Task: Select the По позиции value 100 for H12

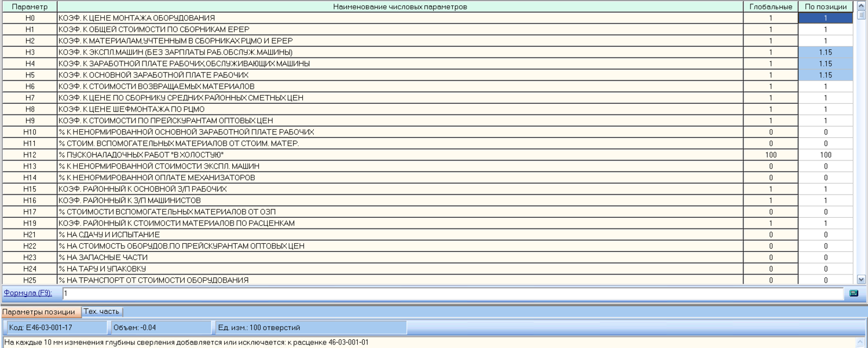Action: pyautogui.click(x=826, y=155)
